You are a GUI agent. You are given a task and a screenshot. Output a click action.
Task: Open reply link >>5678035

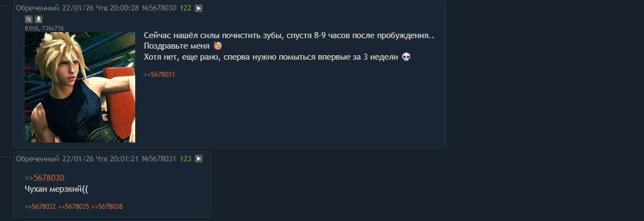[x=73, y=207]
